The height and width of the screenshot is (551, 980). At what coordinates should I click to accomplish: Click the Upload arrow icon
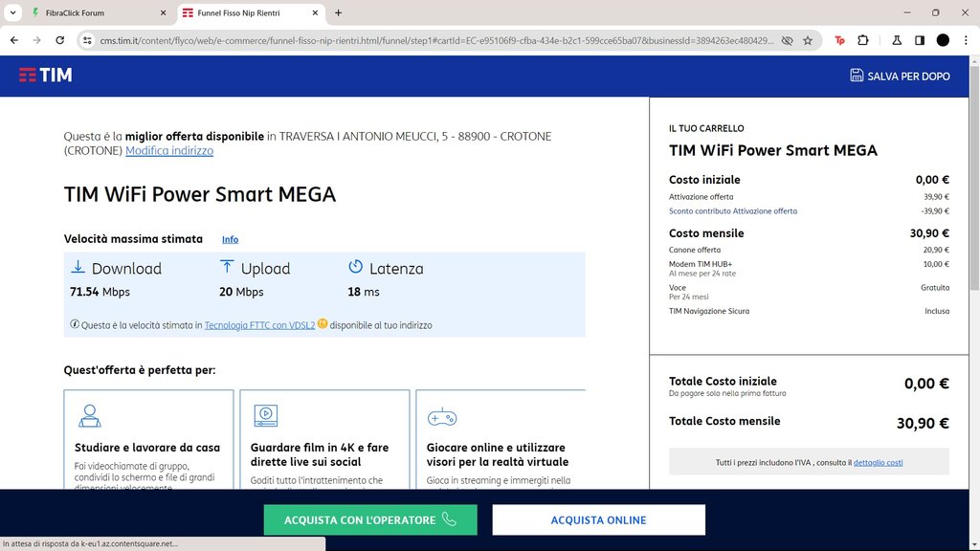(x=227, y=268)
